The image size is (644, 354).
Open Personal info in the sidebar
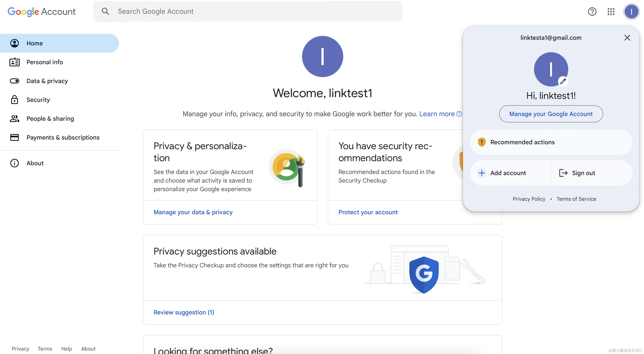point(45,62)
